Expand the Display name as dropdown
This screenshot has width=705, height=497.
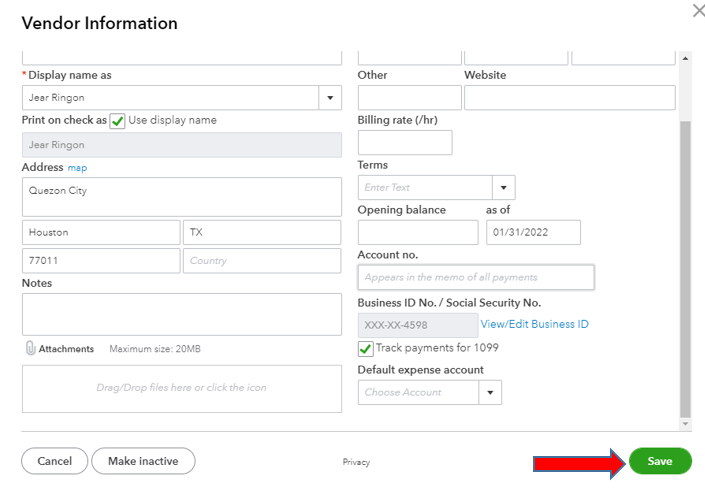click(330, 97)
